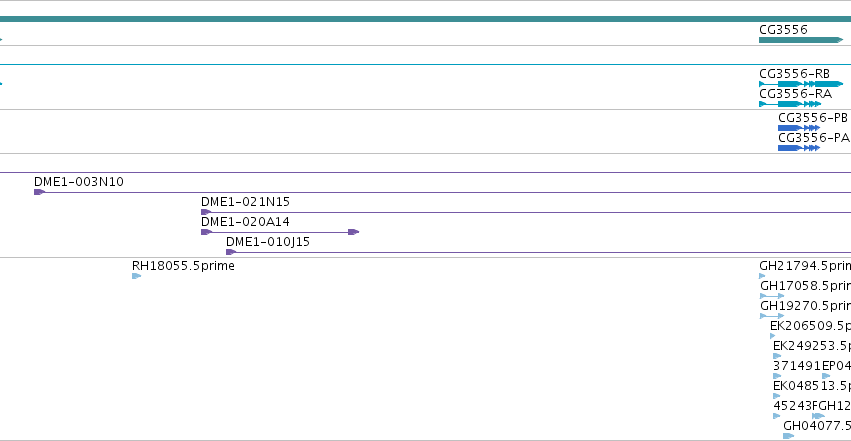Click the EK249253 EST label

tap(812, 346)
